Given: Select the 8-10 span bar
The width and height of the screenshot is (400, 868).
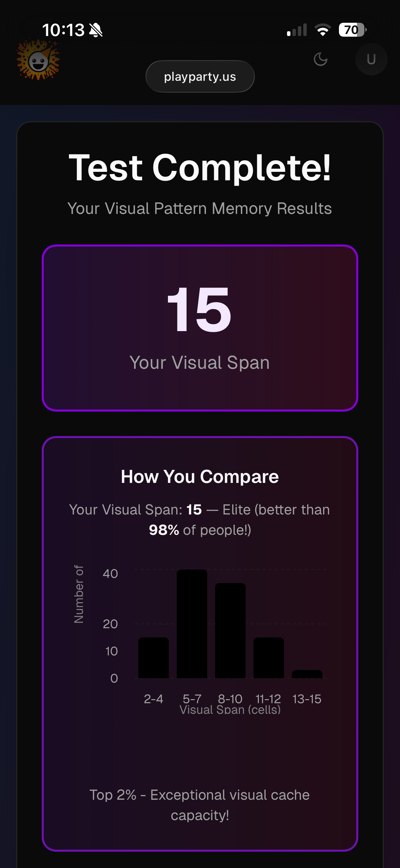Looking at the screenshot, I should [x=230, y=631].
